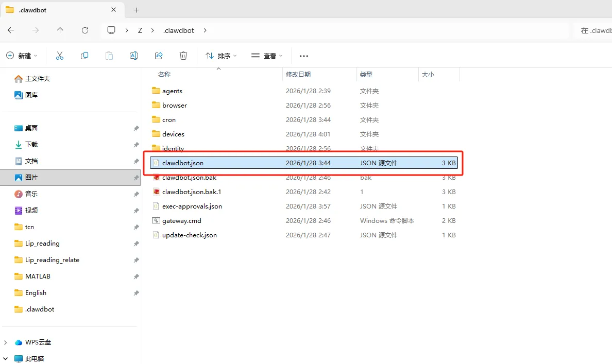Open the 排序 (Sort) dropdown

(x=222, y=56)
